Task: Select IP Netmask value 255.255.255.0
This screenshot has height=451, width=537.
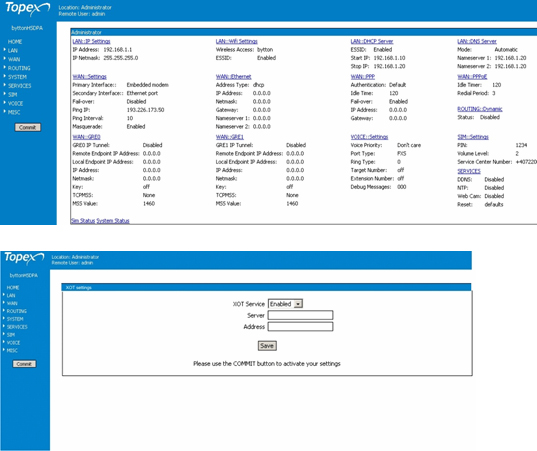Action: click(x=121, y=58)
